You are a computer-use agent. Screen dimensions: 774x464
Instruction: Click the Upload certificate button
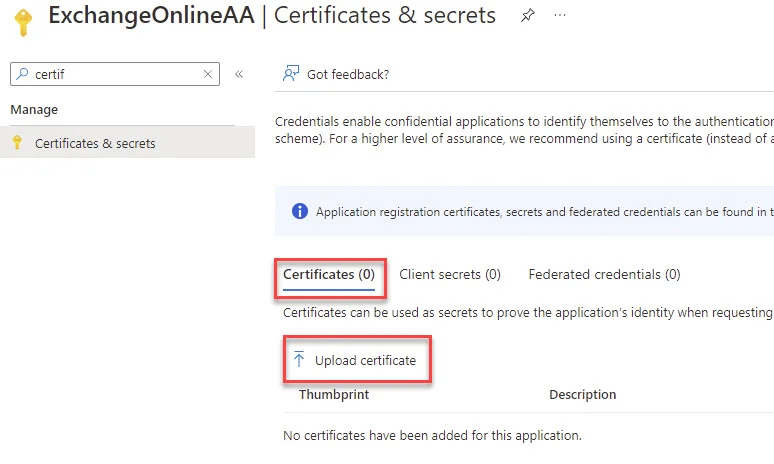click(357, 360)
